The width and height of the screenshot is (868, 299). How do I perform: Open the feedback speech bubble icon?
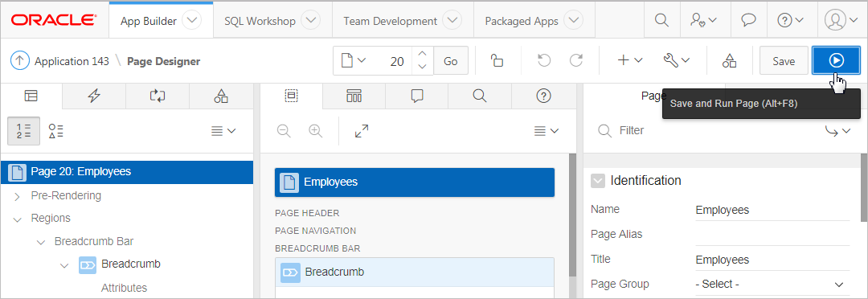748,20
